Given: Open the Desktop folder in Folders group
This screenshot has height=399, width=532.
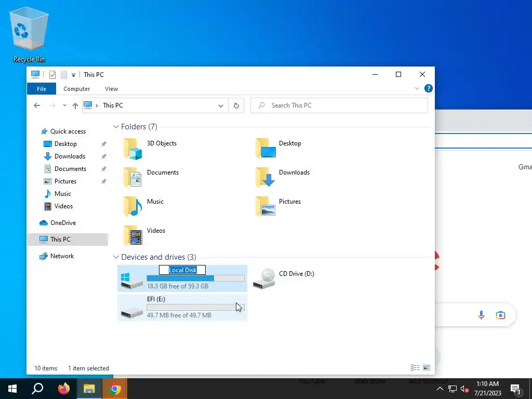Looking at the screenshot, I should [x=265, y=149].
